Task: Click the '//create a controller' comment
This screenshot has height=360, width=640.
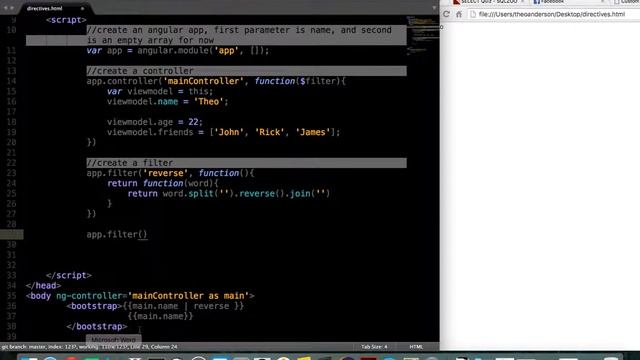Action: pyautogui.click(x=140, y=71)
